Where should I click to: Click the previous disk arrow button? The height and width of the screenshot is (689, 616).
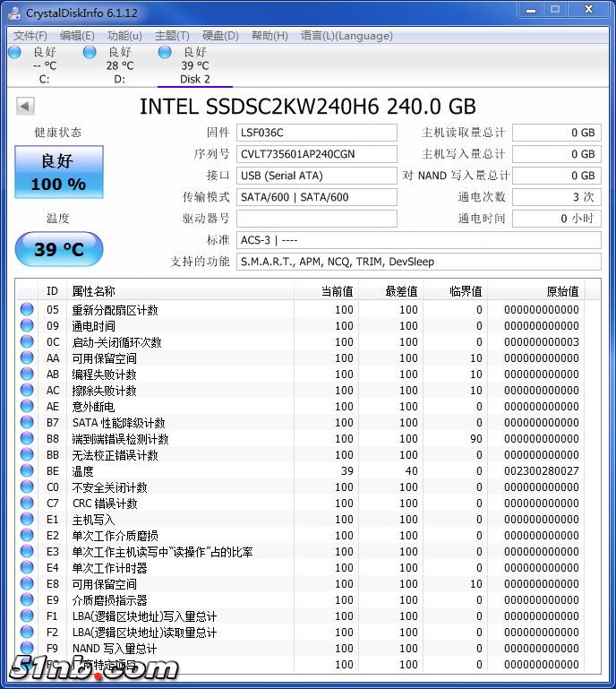(x=25, y=107)
